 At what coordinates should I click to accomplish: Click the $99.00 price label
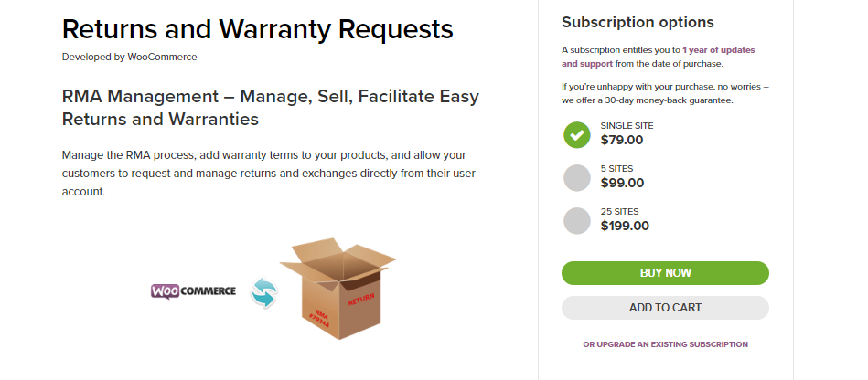[622, 183]
